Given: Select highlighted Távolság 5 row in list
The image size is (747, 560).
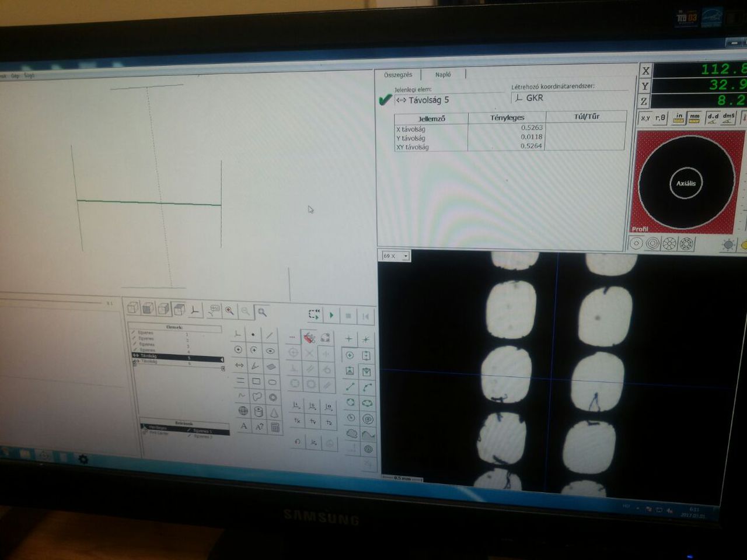Looking at the screenshot, I should (177, 356).
